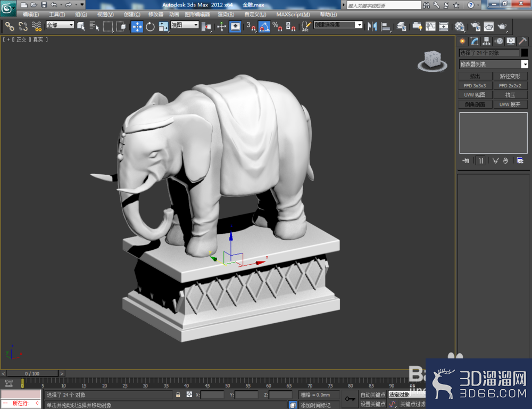Open Material Editor icon
The height and width of the screenshot is (409, 532).
pos(460,26)
